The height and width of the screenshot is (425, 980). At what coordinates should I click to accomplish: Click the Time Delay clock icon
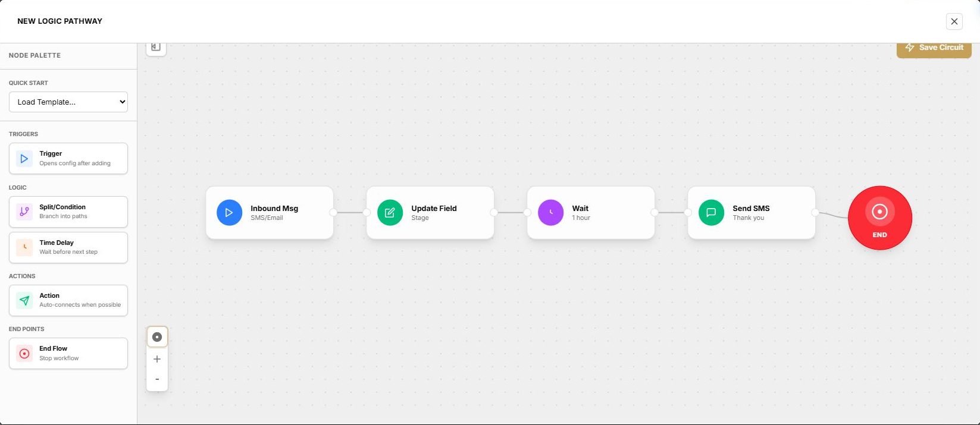pyautogui.click(x=24, y=247)
